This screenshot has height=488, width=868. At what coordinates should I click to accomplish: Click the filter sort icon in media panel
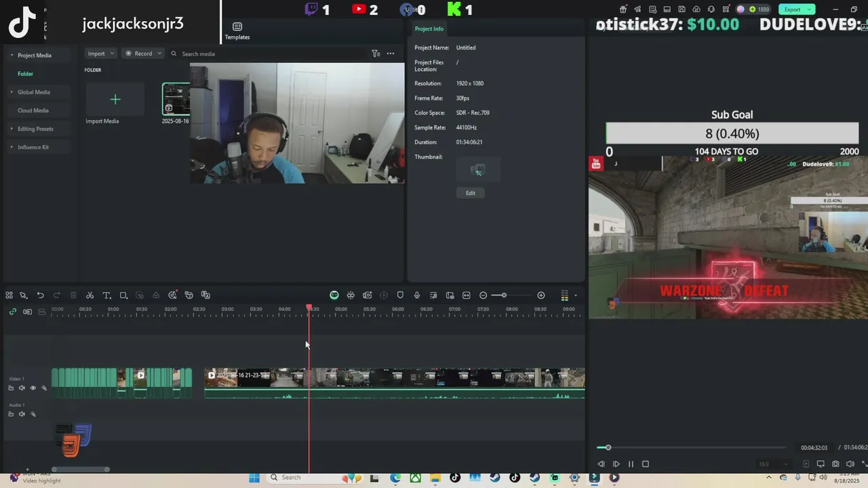pos(376,54)
